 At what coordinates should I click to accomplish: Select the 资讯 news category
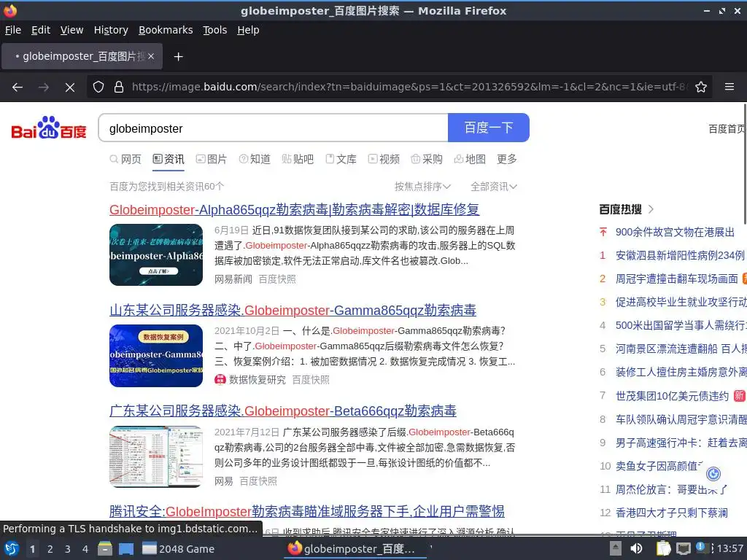169,159
